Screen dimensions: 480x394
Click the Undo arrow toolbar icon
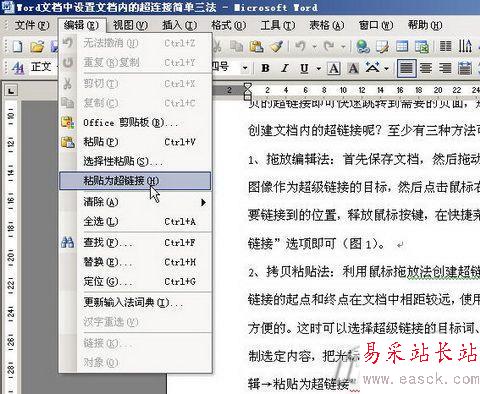pos(300,47)
